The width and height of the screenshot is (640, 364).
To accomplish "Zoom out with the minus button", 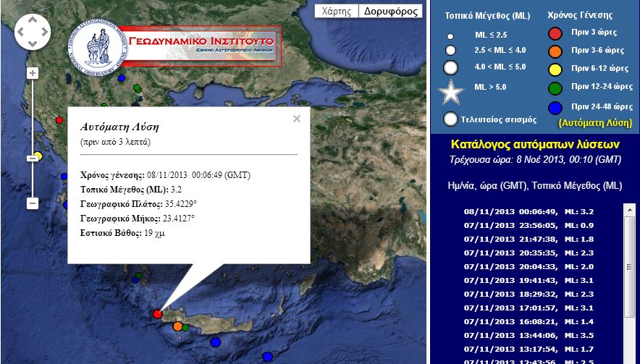I will [32, 203].
